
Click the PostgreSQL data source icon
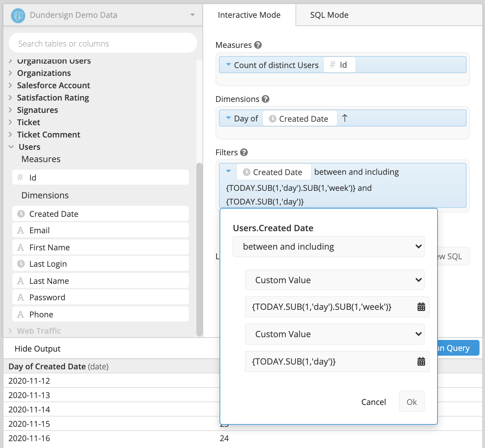(x=18, y=15)
